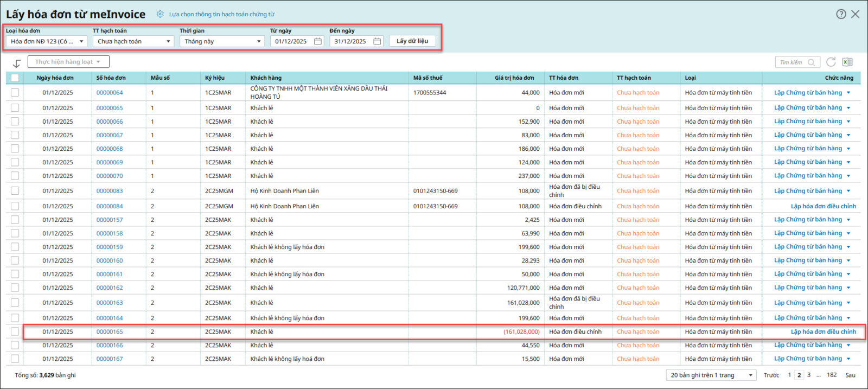Image resolution: width=868 pixels, height=389 pixels.
Task: Go to page 3 in pagination
Action: 809,375
